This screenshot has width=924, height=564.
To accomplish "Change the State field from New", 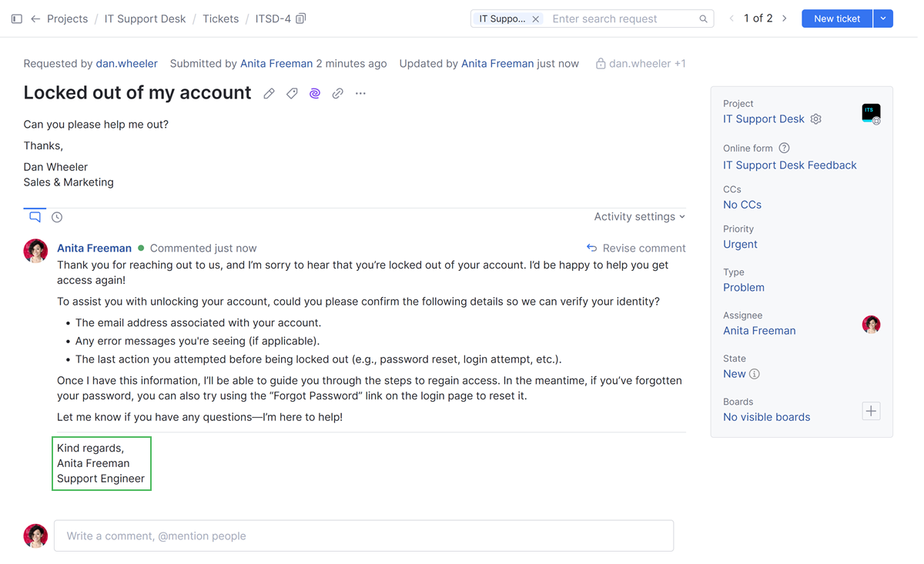I will [x=734, y=374].
